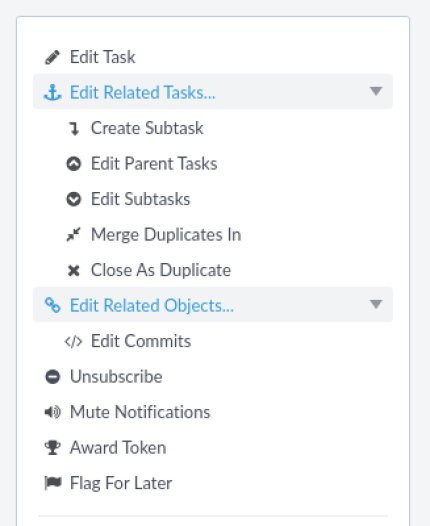Click the Close As Duplicate link
Image resolution: width=430 pixels, height=526 pixels.
[161, 270]
